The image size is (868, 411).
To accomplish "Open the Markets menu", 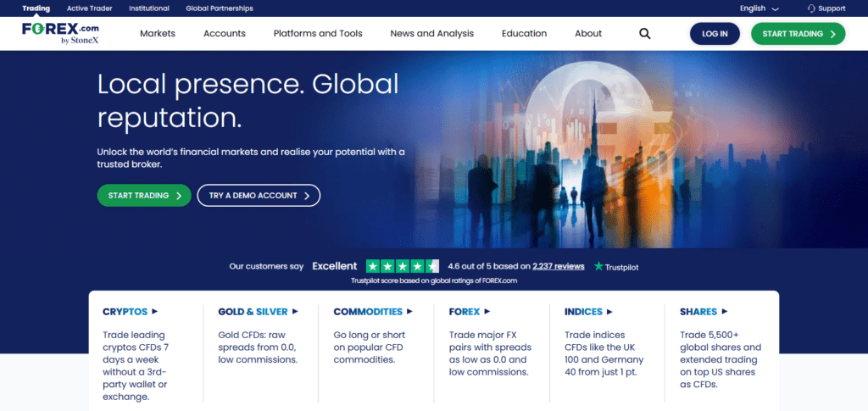I will (x=157, y=34).
